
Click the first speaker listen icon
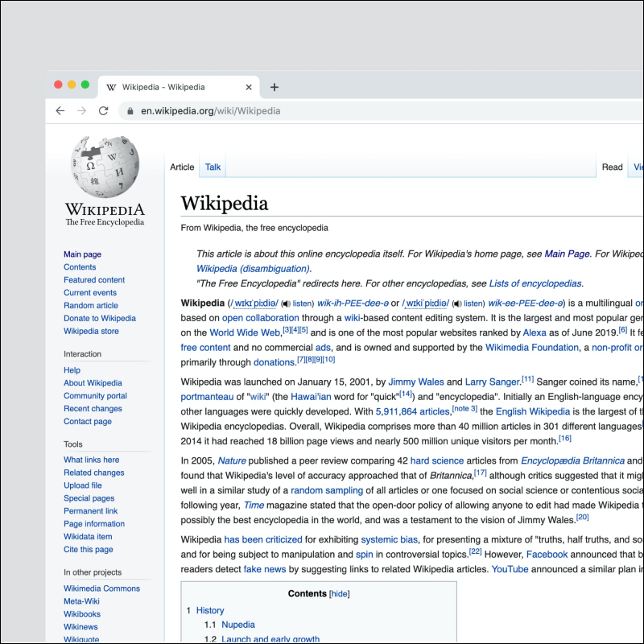[x=287, y=304]
